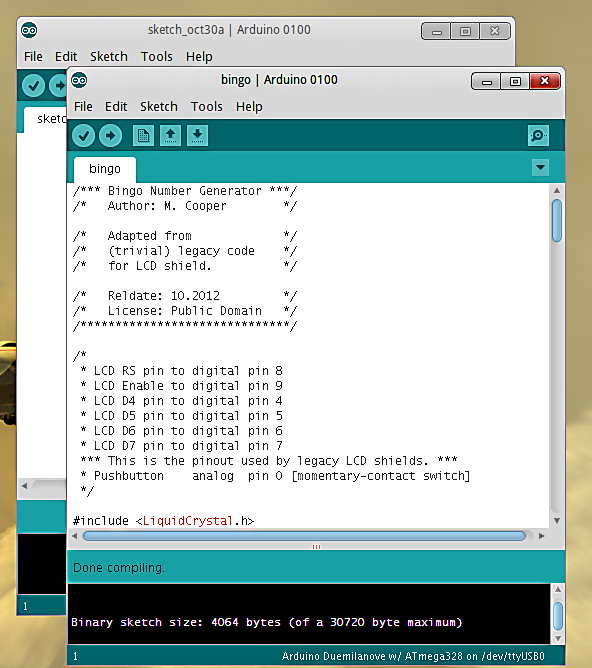Click the console scrollbar down arrow
592x668 pixels.
tap(558, 638)
